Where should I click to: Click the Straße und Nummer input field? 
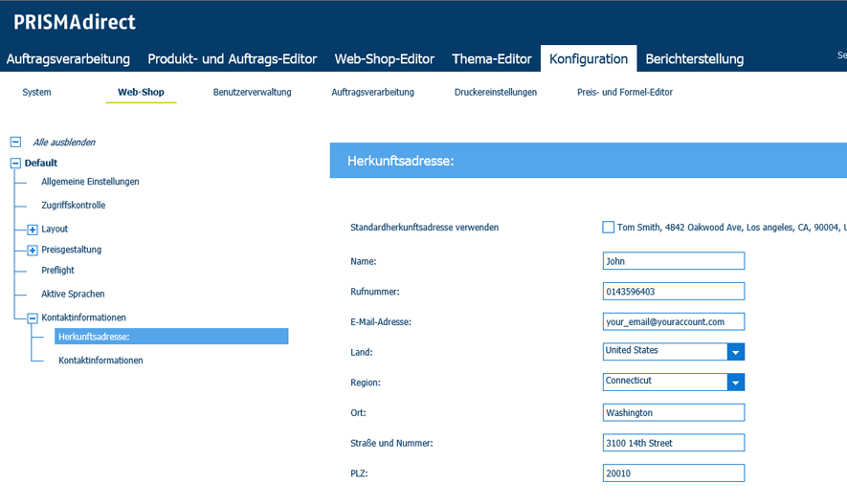tap(674, 443)
